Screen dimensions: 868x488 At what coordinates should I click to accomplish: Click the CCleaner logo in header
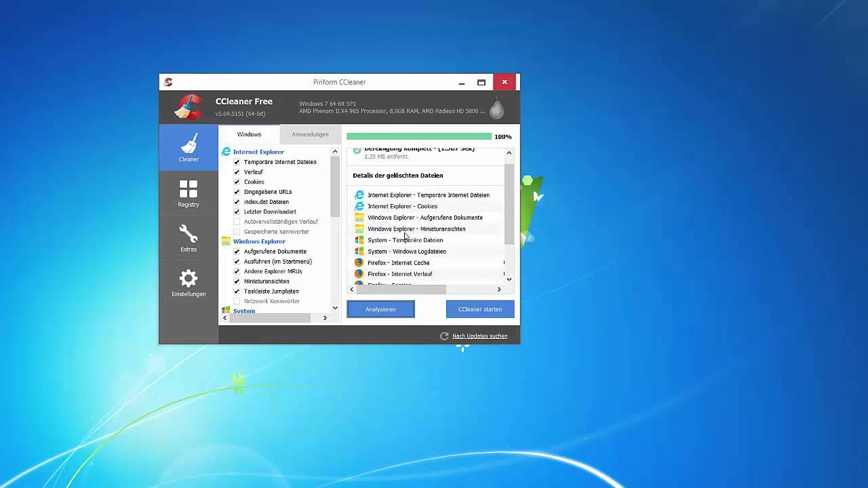click(x=189, y=107)
